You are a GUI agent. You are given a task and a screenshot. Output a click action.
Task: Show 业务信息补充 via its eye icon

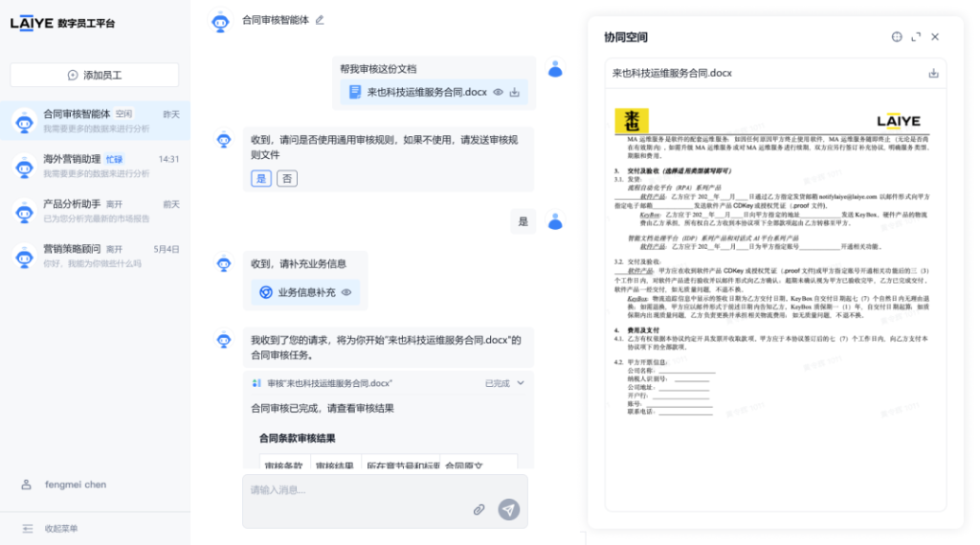pos(346,293)
